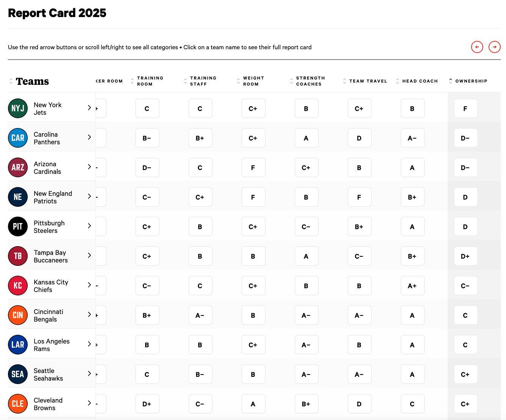Click the Arizona Cardinals ARZ logo
This screenshot has width=506, height=420.
pos(18,167)
